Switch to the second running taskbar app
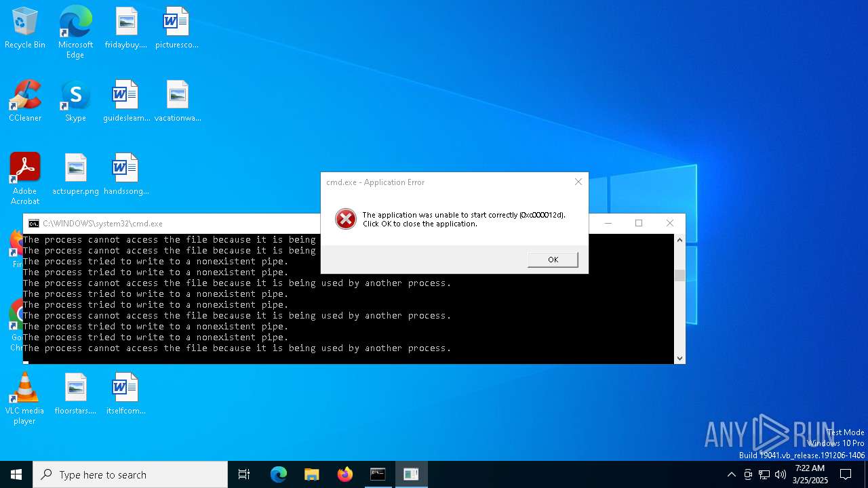Screen dimensions: 868x488 (x=411, y=474)
